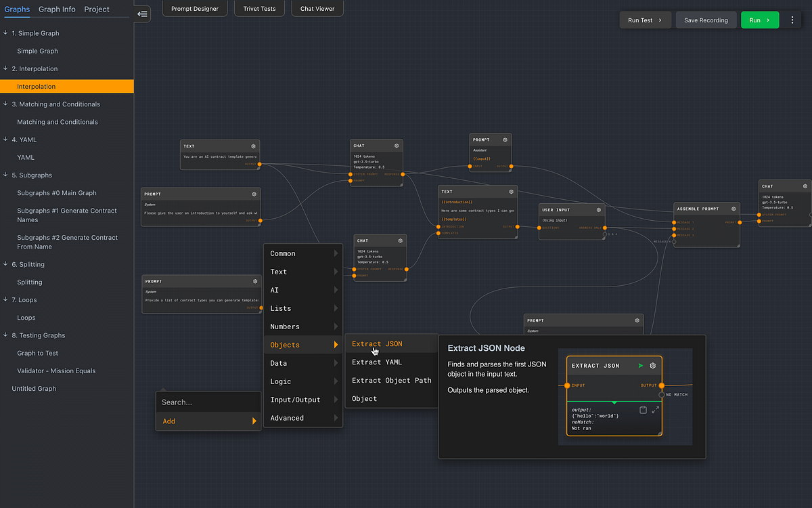812x508 pixels.
Task: Open gear settings on the top-left Text node
Action: [253, 146]
